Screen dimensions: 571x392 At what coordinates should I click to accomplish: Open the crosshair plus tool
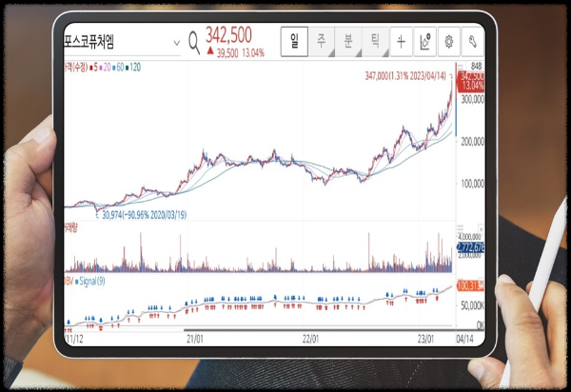click(401, 42)
